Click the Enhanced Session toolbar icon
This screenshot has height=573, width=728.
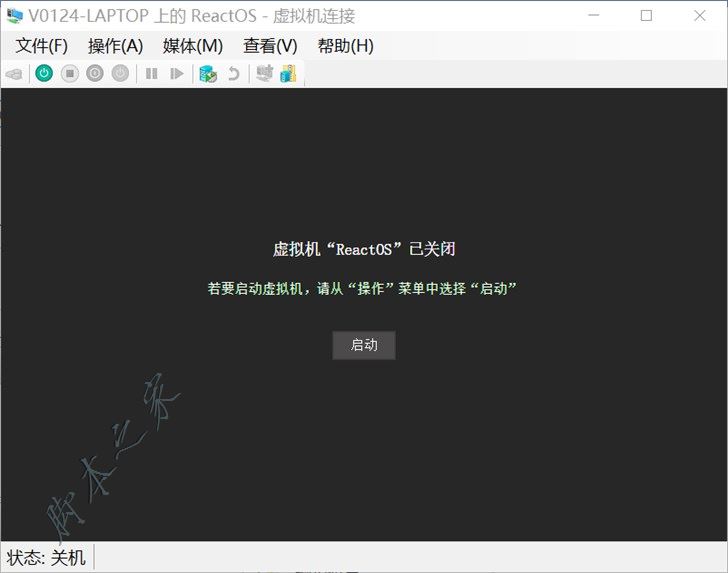264,73
